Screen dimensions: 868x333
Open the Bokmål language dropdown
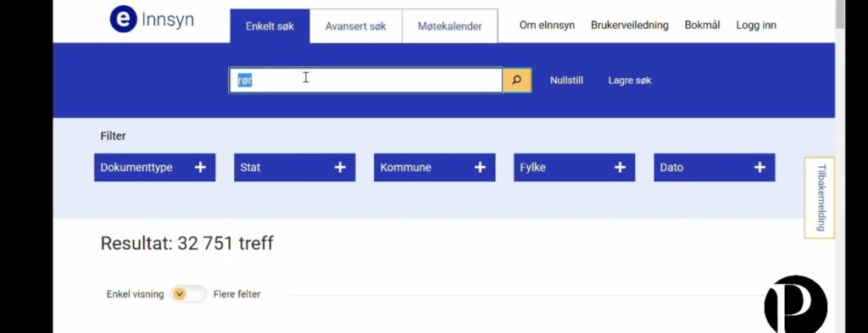pyautogui.click(x=702, y=25)
